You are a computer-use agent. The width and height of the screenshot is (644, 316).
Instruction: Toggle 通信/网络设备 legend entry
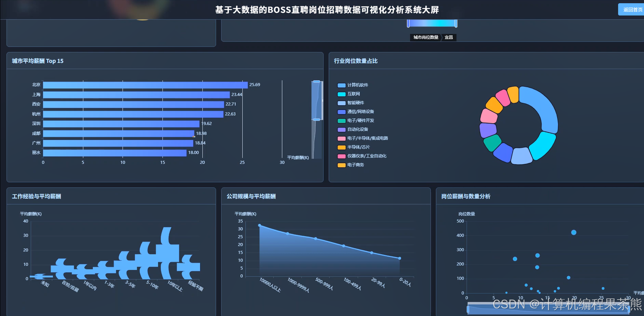pyautogui.click(x=356, y=112)
